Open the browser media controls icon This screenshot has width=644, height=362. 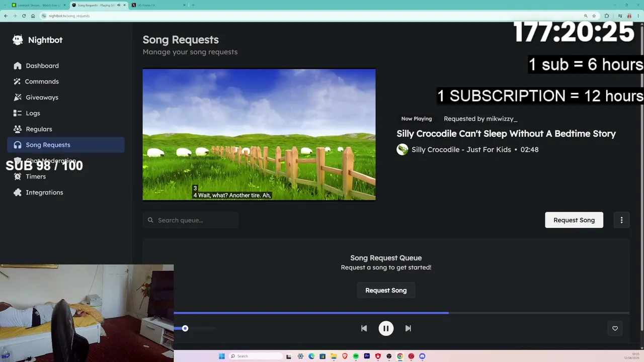click(x=620, y=16)
